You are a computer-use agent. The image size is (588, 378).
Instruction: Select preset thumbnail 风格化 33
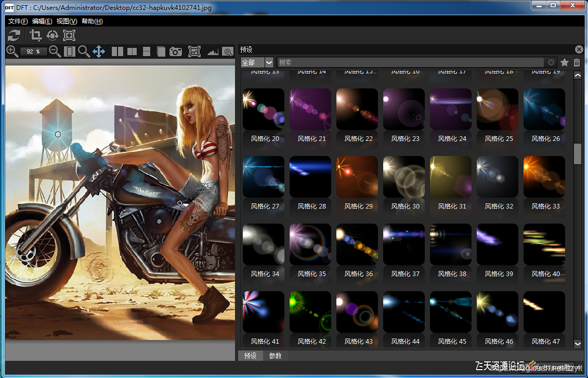pos(544,177)
